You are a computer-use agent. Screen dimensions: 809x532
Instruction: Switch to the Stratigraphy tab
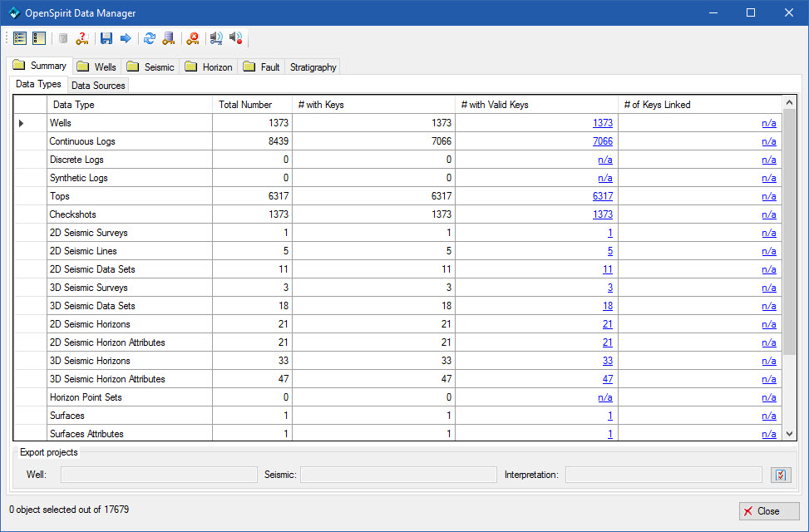(x=313, y=66)
